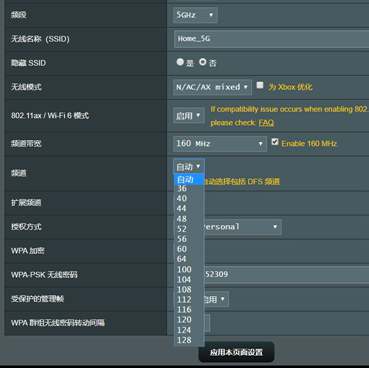Expand the 160 MHz channel bandwidth dropdown
The image size is (369, 368).
[220, 144]
